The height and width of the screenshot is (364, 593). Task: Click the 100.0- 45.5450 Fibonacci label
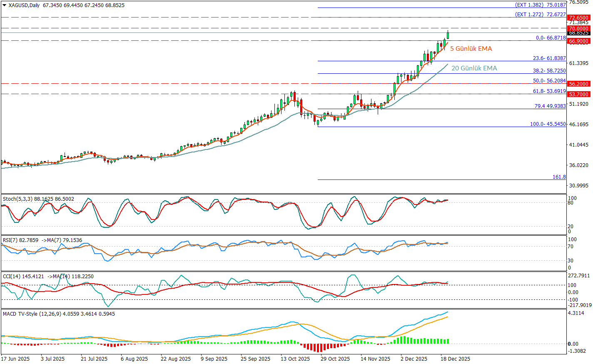pyautogui.click(x=548, y=124)
